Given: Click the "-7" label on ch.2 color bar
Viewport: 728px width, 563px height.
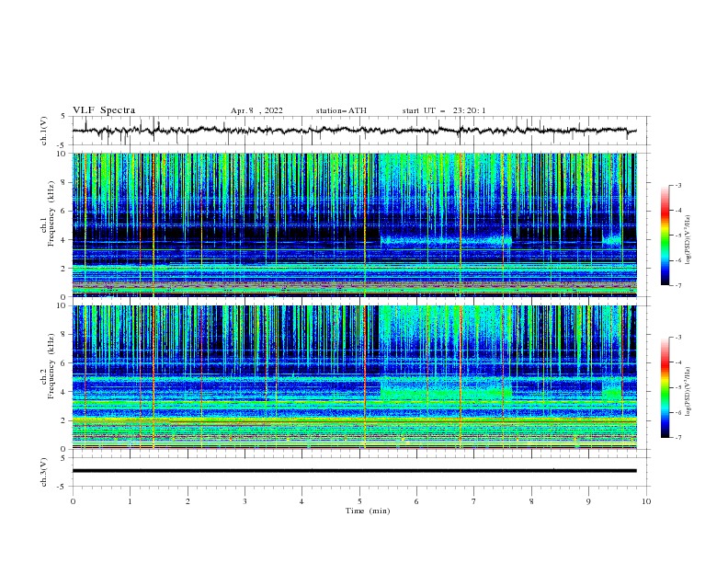Looking at the screenshot, I should tap(677, 437).
